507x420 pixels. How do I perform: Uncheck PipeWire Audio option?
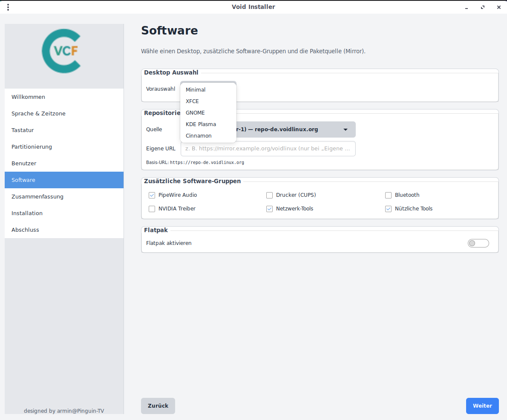[152, 195]
